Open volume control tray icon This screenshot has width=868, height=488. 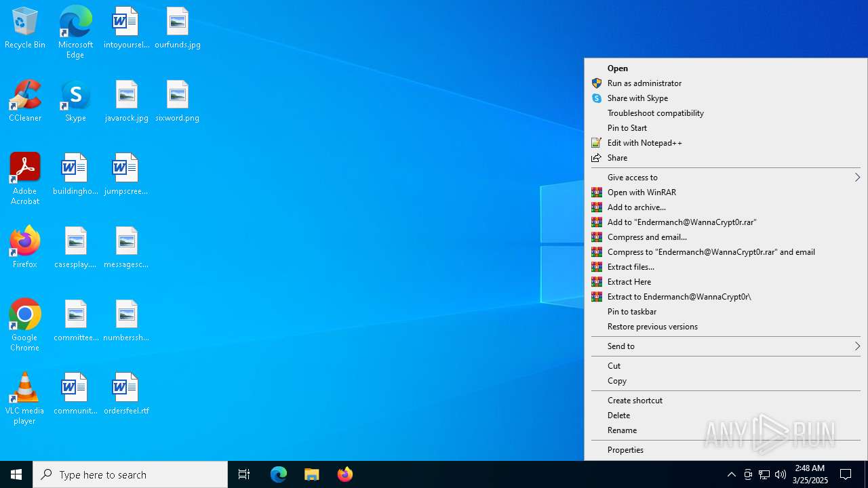(781, 474)
